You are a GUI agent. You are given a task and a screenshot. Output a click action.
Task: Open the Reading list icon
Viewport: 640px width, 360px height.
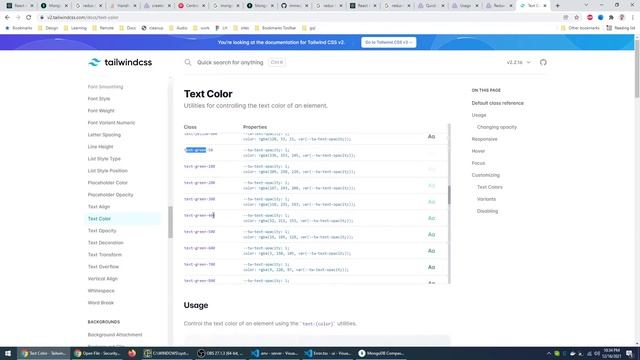[x=620, y=28]
